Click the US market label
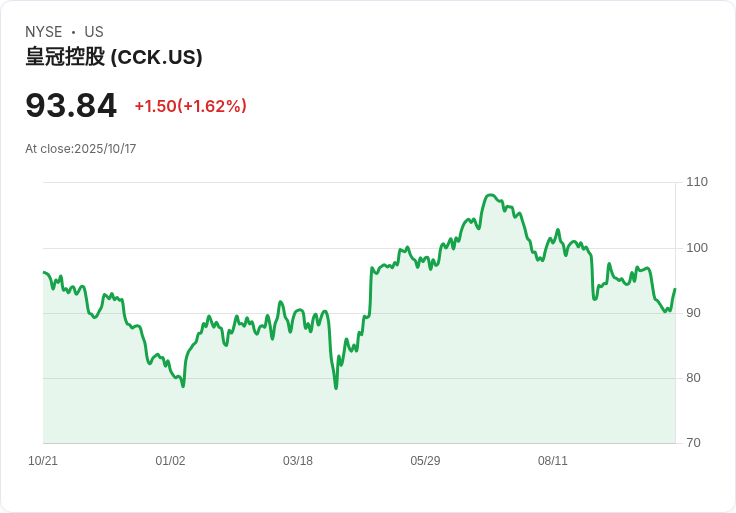The height and width of the screenshot is (513, 736). coord(94,32)
